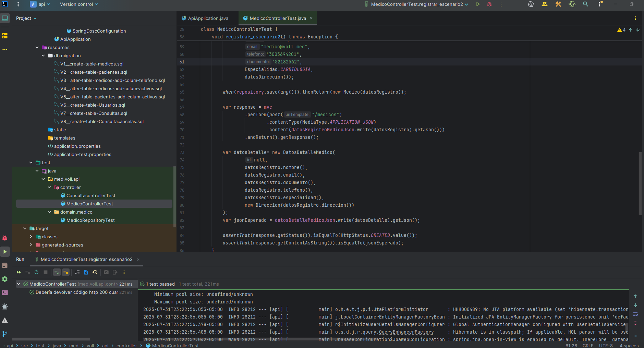Viewport: 644px width, 348px height.
Task: Open more run actions in title bar
Action: tap(501, 4)
